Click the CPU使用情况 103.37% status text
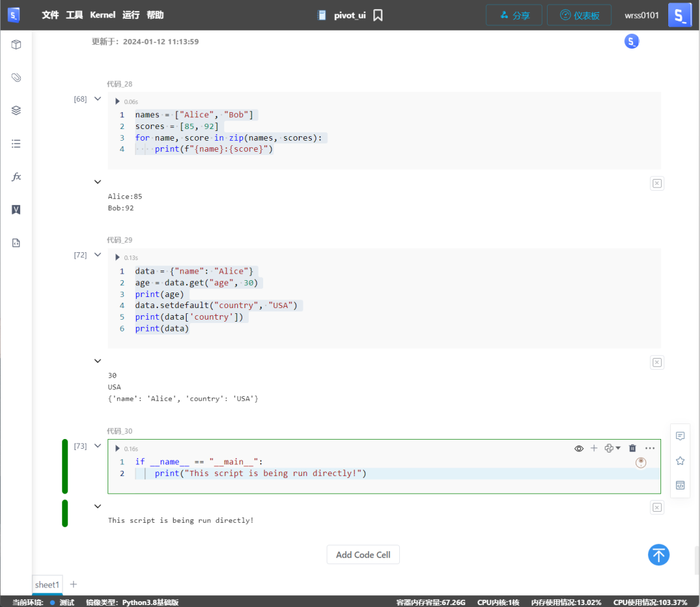The width and height of the screenshot is (700, 607). 650,602
